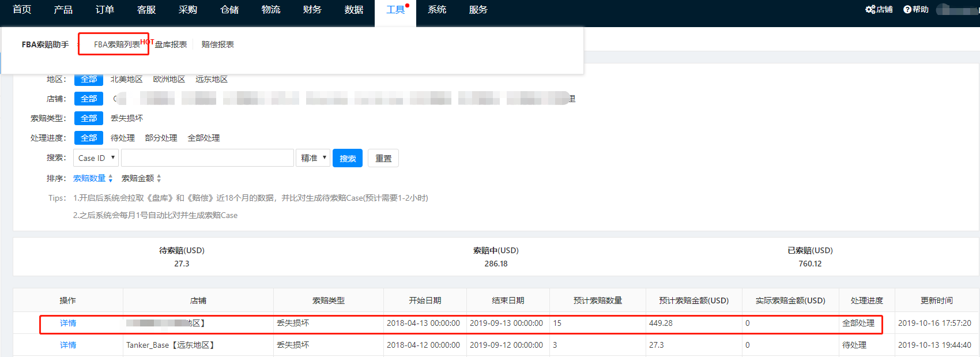Expand the 精准 match mode dropdown
This screenshot has width=980, height=357.
click(x=313, y=158)
